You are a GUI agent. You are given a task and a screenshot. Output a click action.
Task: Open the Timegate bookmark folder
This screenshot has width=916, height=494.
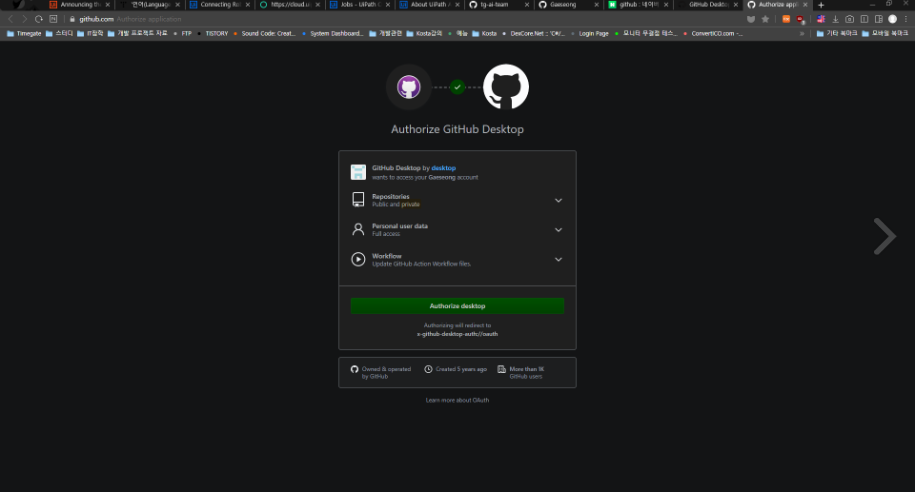click(24, 33)
